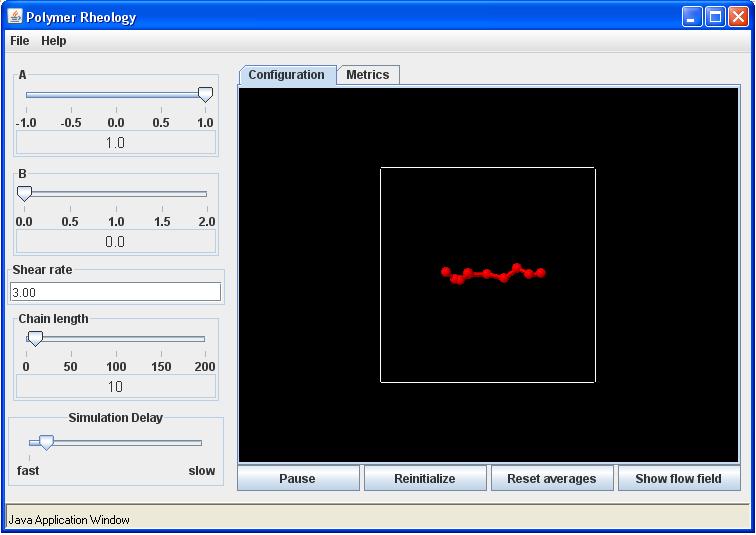
Task: Click the 'fast' label on Simulation Delay
Action: (x=28, y=471)
